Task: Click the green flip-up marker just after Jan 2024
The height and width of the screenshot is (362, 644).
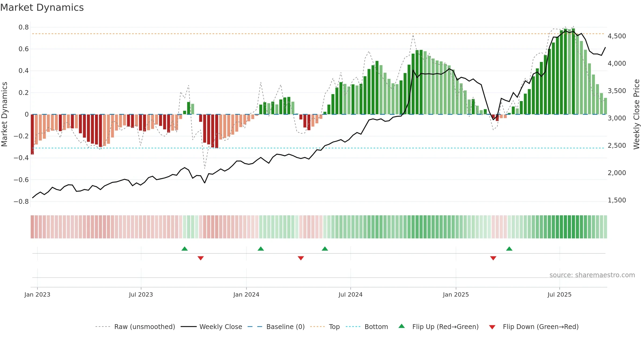Action: (261, 249)
